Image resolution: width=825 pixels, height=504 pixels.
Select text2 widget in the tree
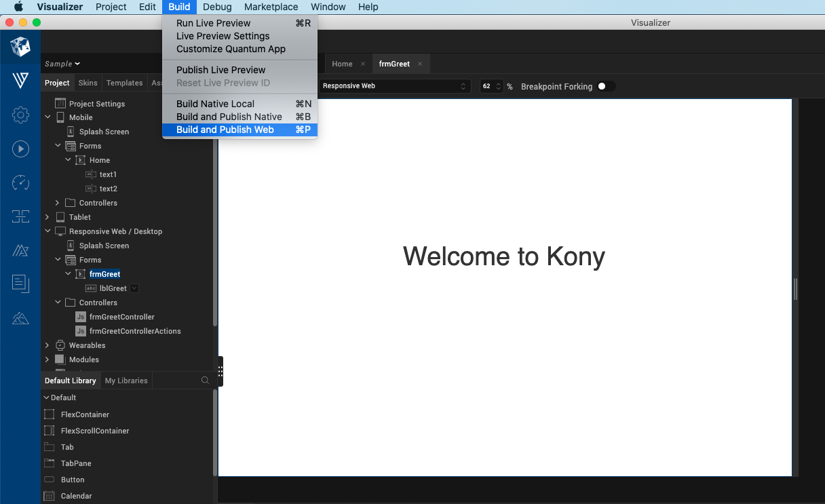109,189
